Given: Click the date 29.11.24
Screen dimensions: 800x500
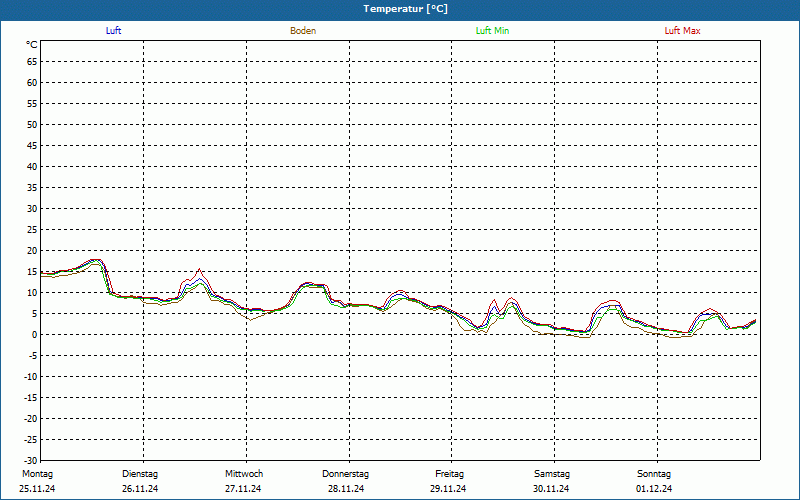Looking at the screenshot, I should click(448, 489).
